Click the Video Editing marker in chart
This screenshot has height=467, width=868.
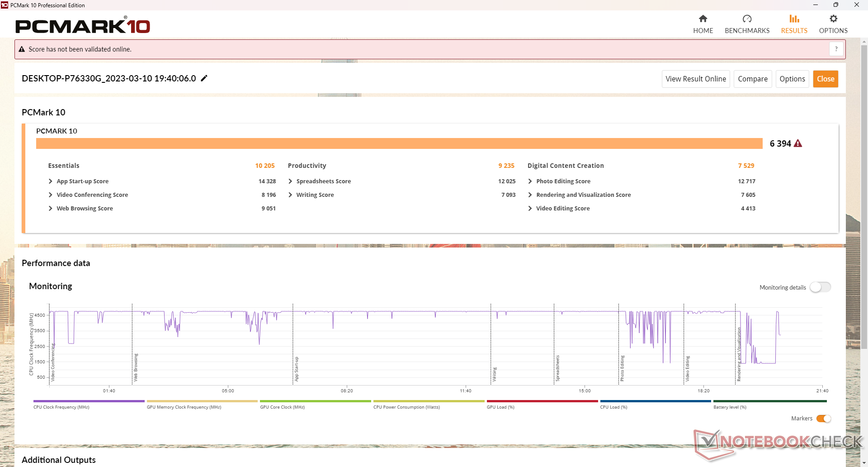tap(687, 368)
